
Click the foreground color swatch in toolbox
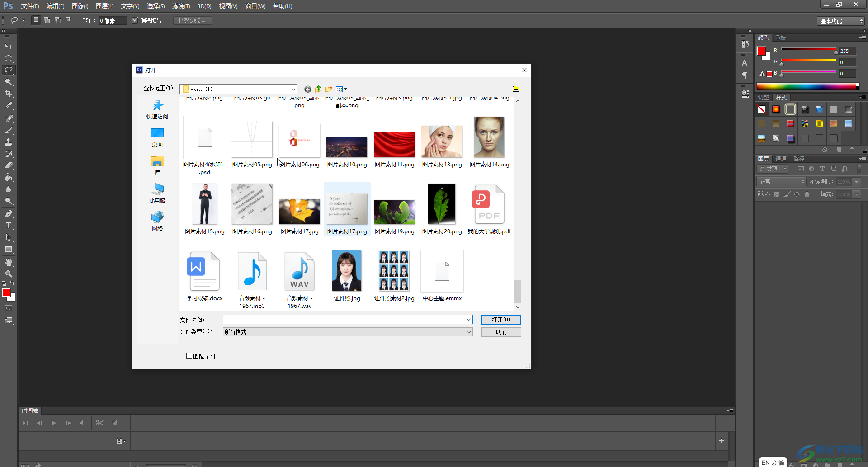coord(6,292)
